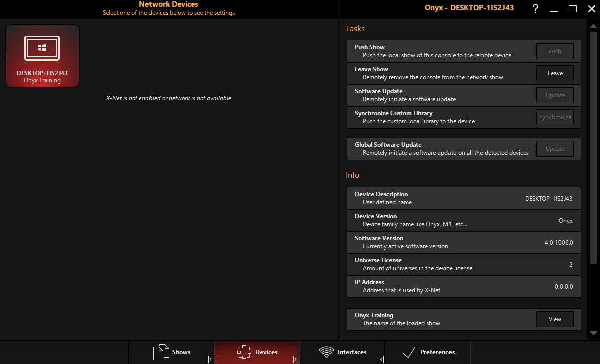600x364 pixels.
Task: Click the Devices network icon
Action: click(x=244, y=352)
